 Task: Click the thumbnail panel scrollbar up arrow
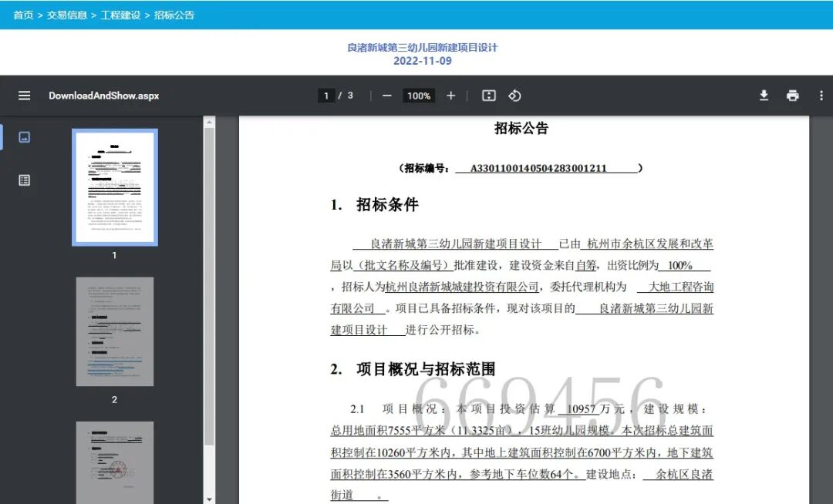point(209,122)
